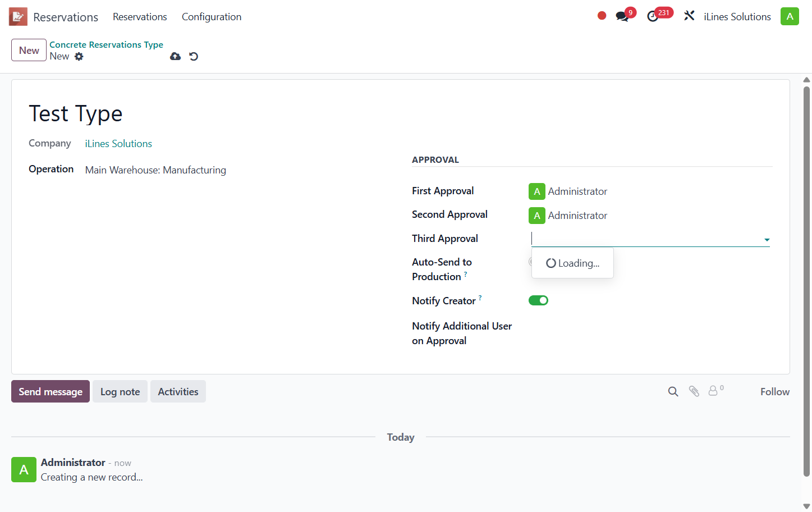Click the vertical scrollbar up arrow
812x512 pixels.
(806, 80)
